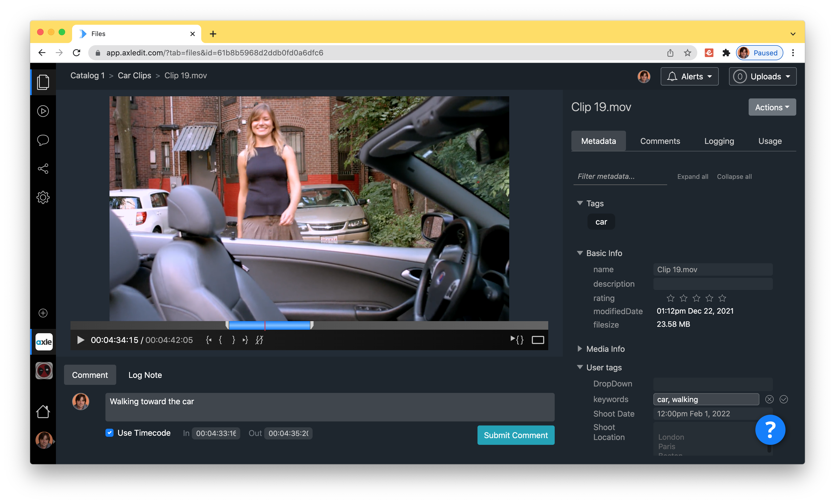The height and width of the screenshot is (504, 835).
Task: Click the Car Clips breadcrumb link
Action: pos(134,76)
